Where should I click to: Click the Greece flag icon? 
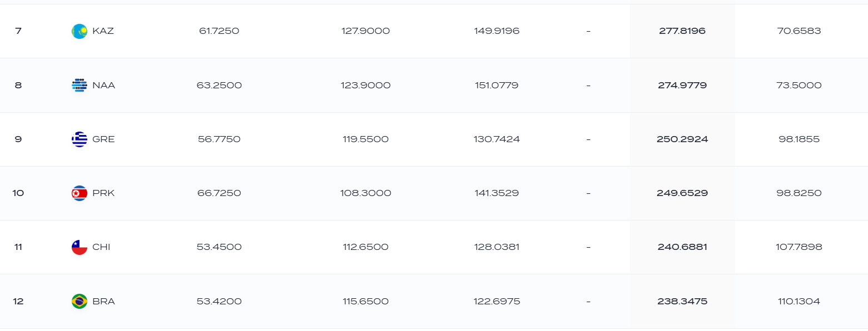click(80, 139)
